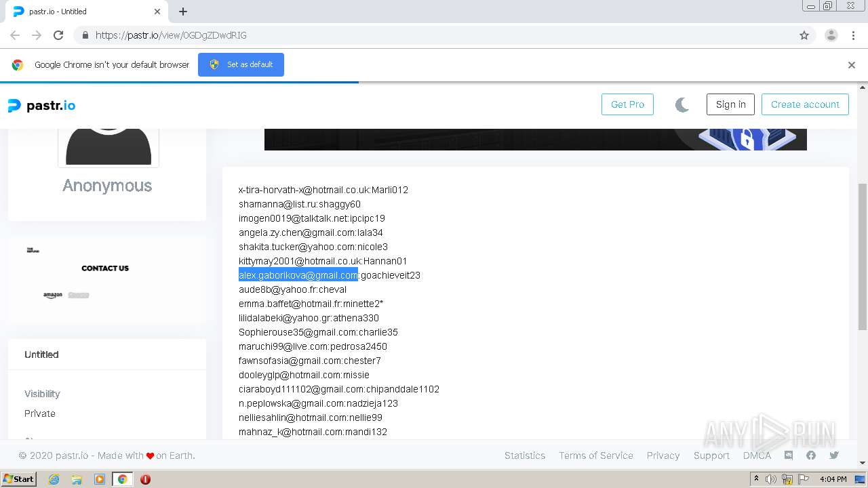Image resolution: width=868 pixels, height=488 pixels.
Task: Close the pastr.io - Untitled tab
Action: (157, 12)
